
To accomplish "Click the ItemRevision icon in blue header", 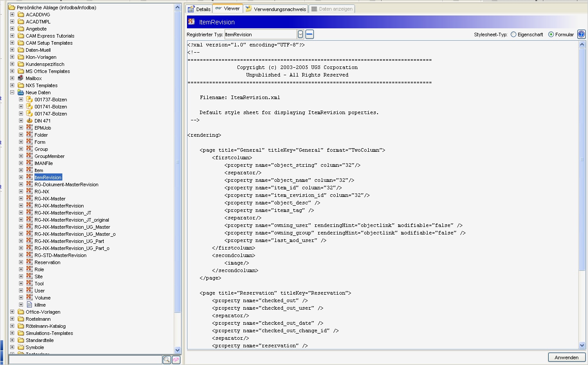I will coord(191,22).
